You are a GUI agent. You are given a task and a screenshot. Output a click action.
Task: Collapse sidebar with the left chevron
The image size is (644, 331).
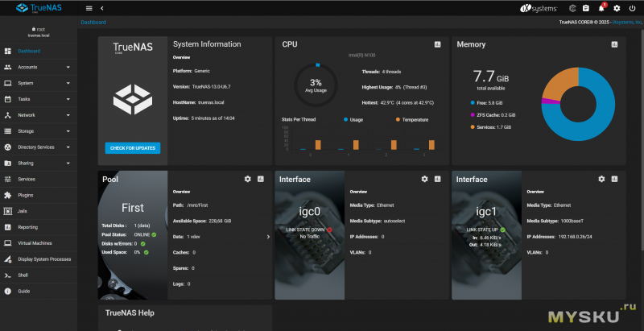[x=102, y=8]
